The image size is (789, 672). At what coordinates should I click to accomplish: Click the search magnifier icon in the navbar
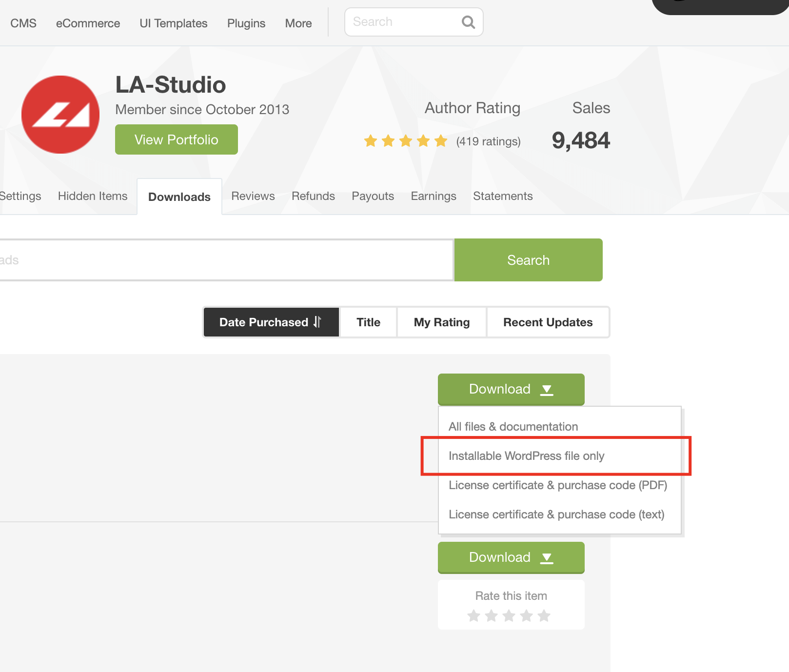[468, 22]
